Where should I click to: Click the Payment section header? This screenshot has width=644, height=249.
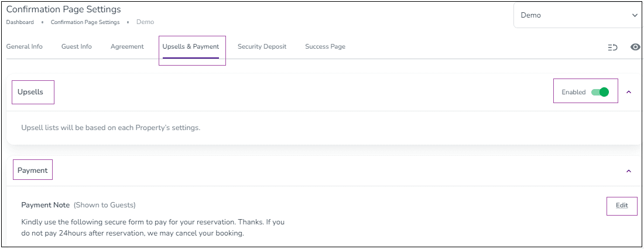[32, 170]
